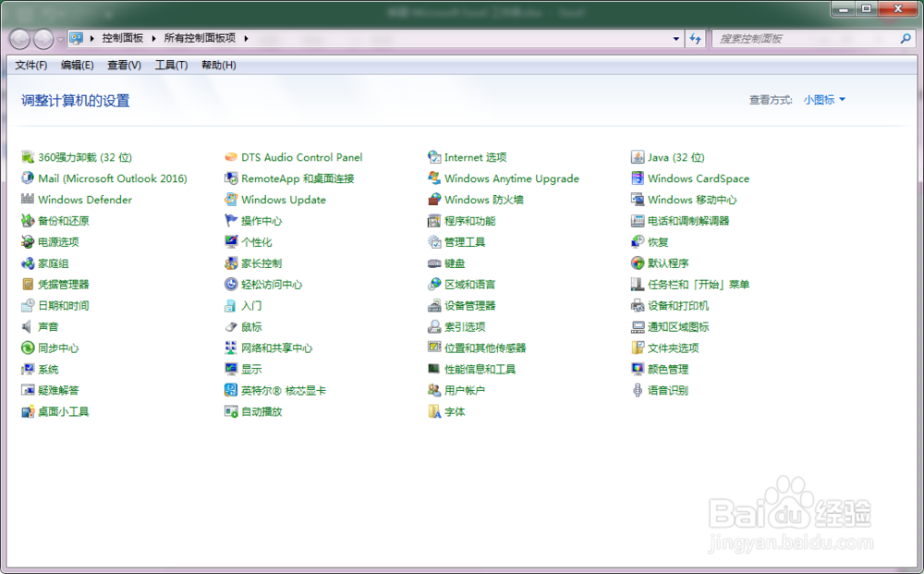Click the search magnifier button
Image resolution: width=924 pixels, height=574 pixels.
tap(906, 39)
